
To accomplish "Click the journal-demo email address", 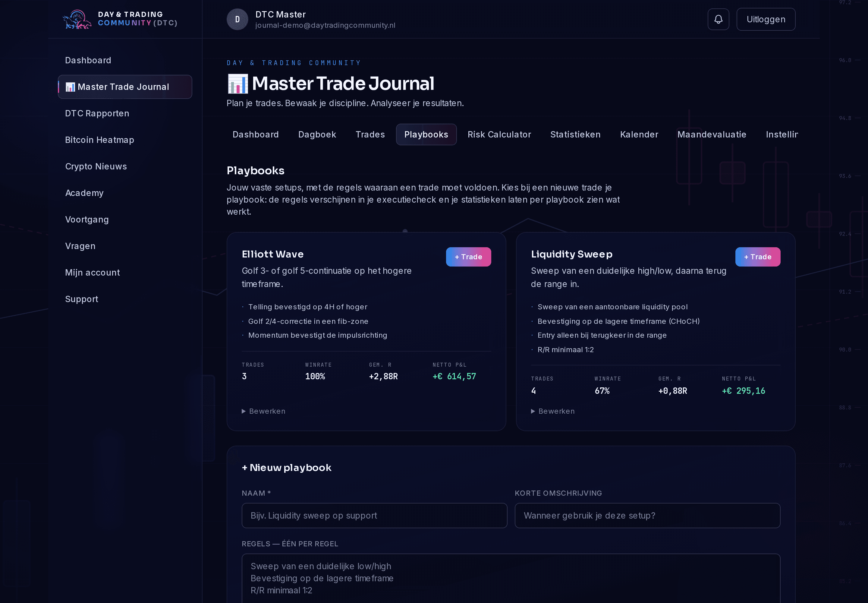I will point(325,25).
